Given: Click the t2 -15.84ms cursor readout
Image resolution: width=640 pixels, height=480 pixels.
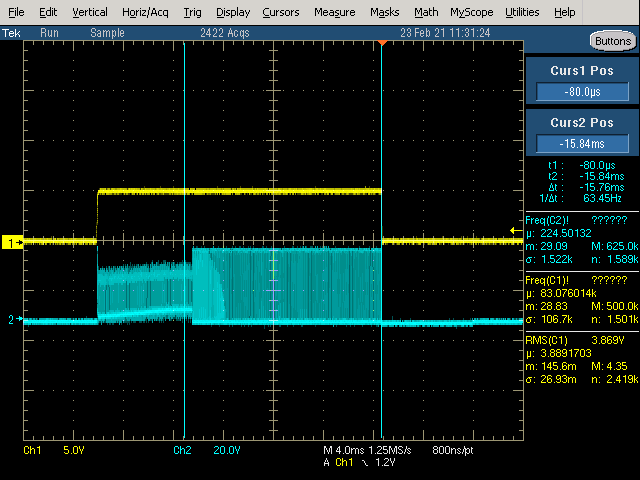Looking at the screenshot, I should coord(586,176).
